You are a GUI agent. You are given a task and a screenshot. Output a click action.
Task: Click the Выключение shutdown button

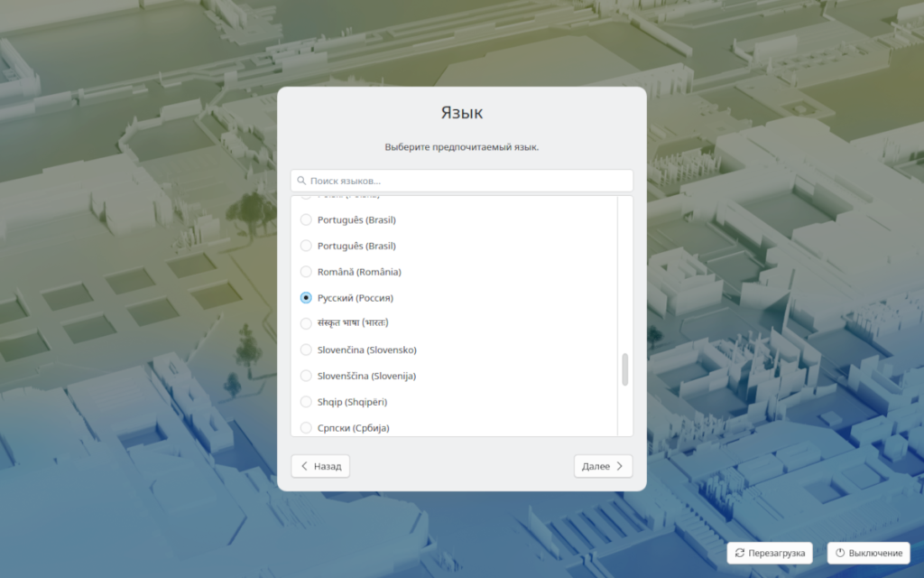869,553
